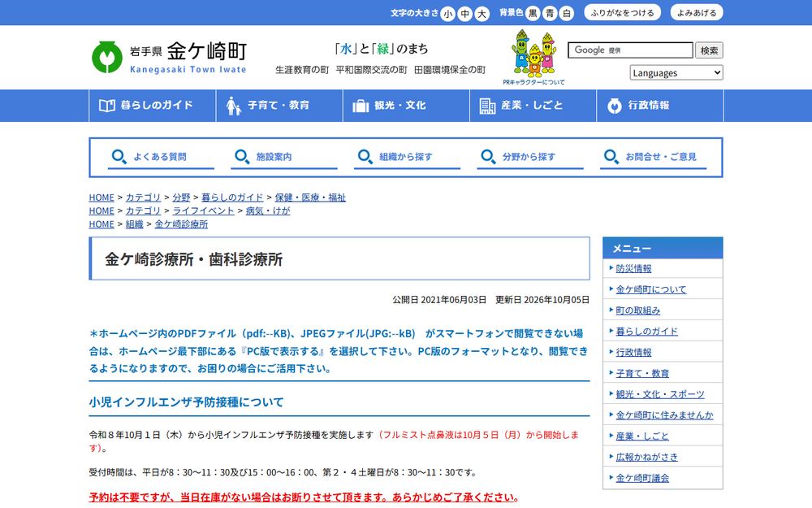This screenshot has height=508, width=812.
Task: Open 子育て・教育 in side menu
Action: tap(642, 373)
